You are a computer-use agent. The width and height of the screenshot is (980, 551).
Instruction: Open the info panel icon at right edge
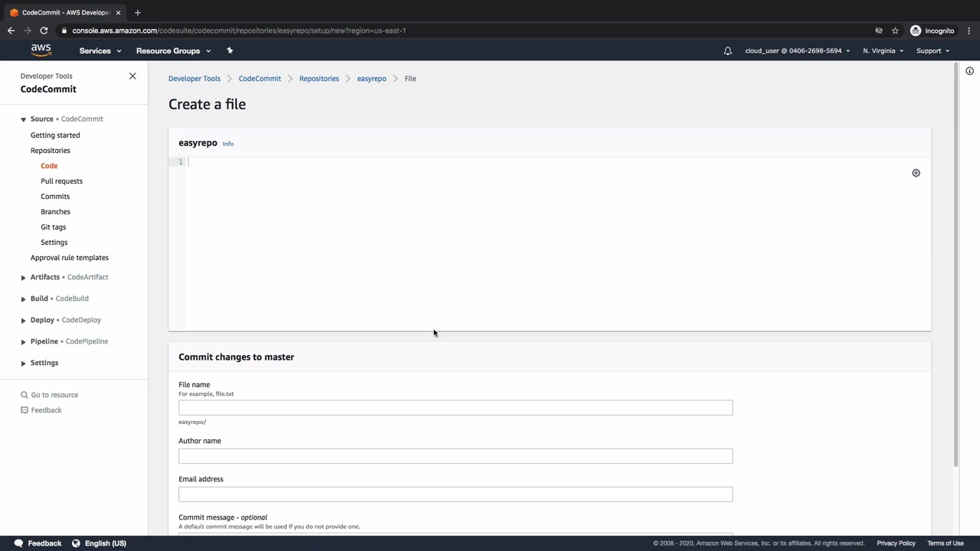coord(969,71)
